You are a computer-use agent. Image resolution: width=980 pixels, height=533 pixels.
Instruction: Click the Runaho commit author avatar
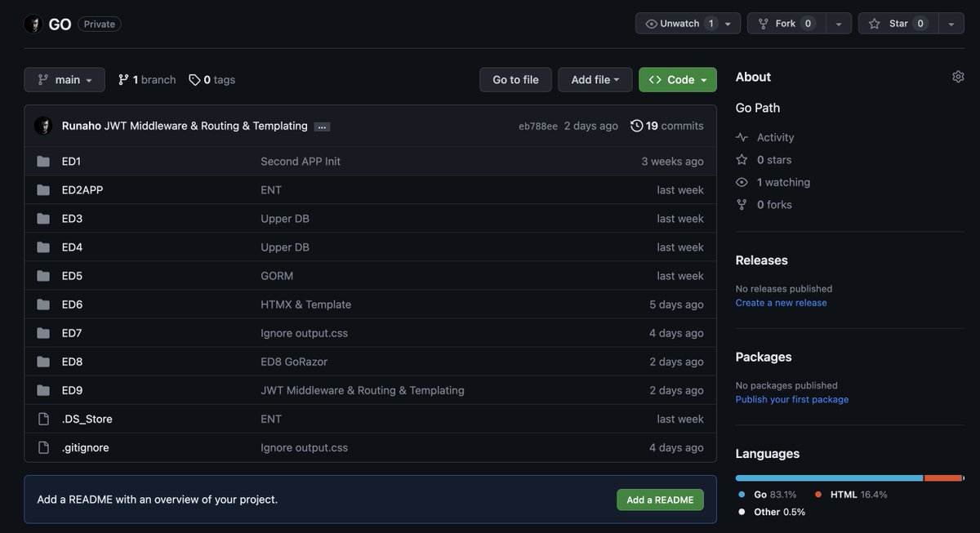click(43, 126)
